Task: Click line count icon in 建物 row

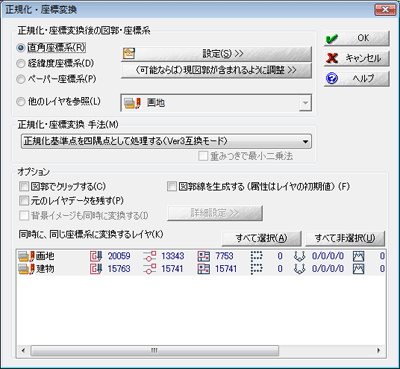Action: 150,269
